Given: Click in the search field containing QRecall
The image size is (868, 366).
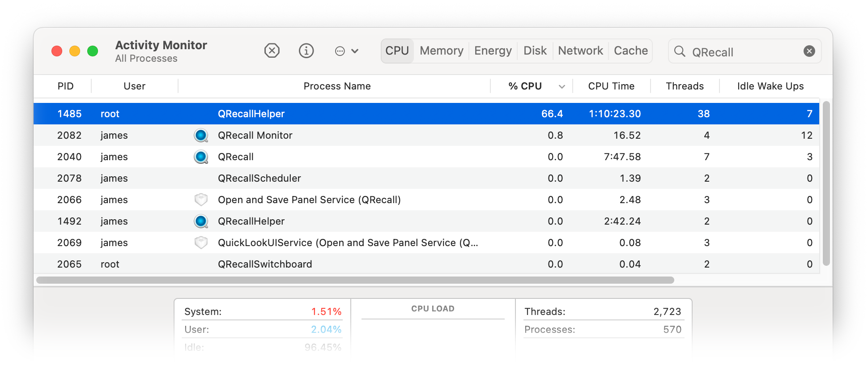Looking at the screenshot, I should 745,51.
